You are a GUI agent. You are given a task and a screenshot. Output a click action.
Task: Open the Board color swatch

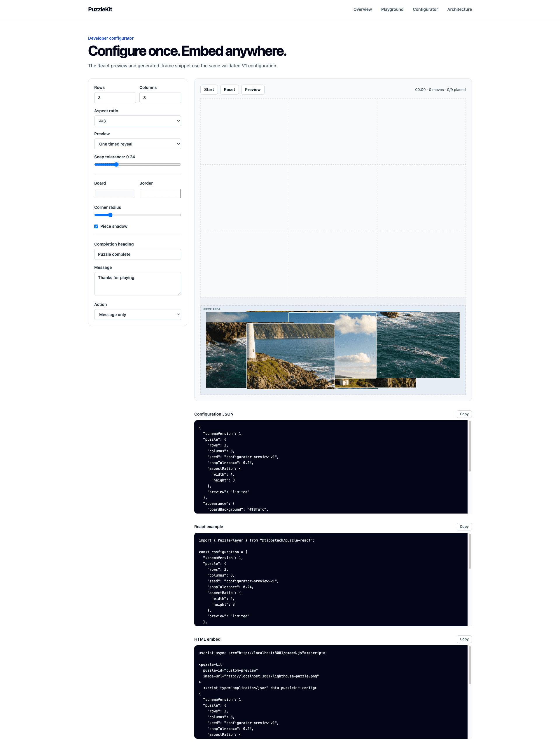[x=115, y=194]
